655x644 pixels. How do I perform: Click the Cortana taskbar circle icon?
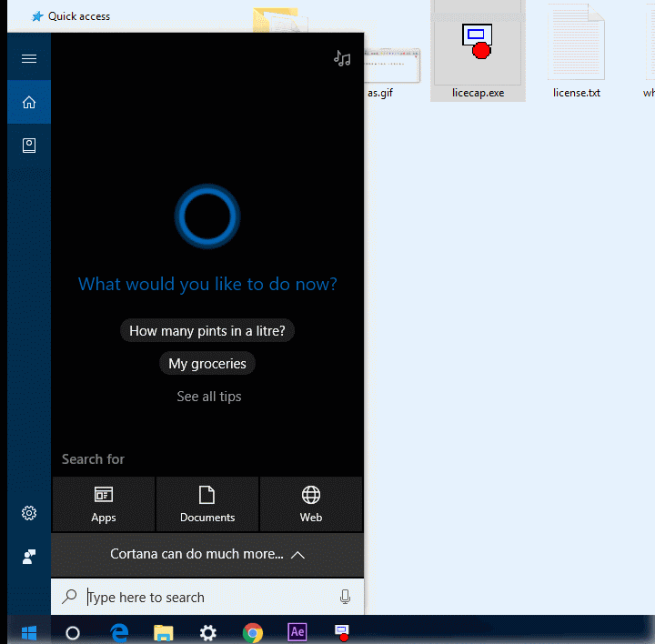73,633
